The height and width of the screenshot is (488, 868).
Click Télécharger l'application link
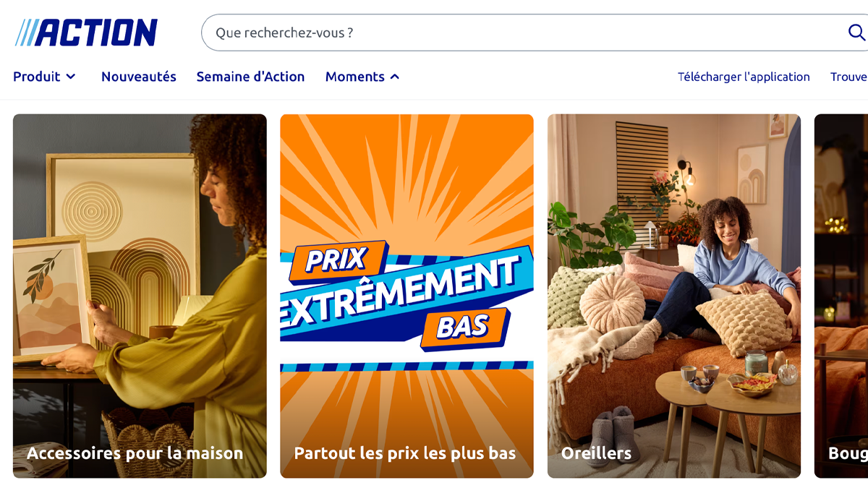click(744, 77)
